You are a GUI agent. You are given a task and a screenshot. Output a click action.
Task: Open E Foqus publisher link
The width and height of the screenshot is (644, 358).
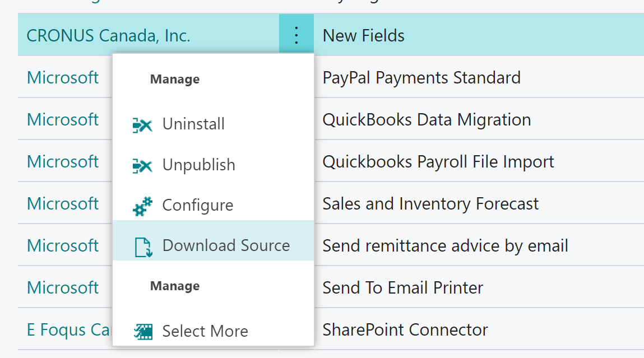pos(69,329)
